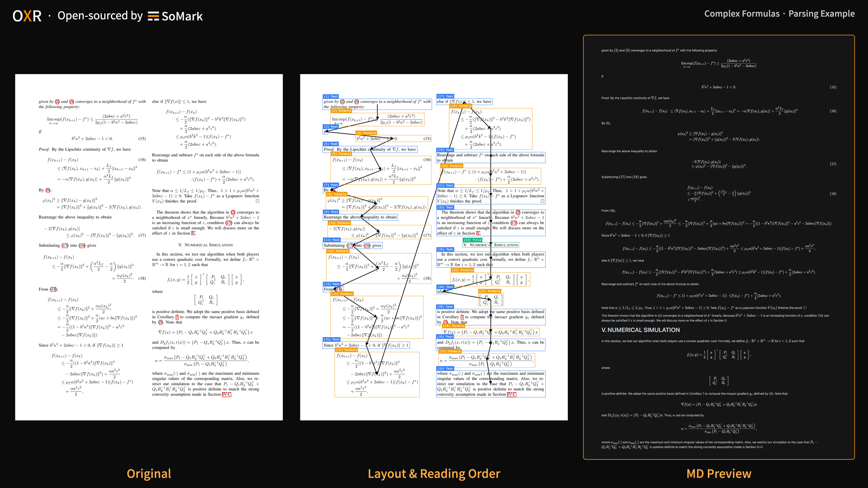This screenshot has width=868, height=488.
Task: Click the '[22] Text' block label
Action: (445, 207)
